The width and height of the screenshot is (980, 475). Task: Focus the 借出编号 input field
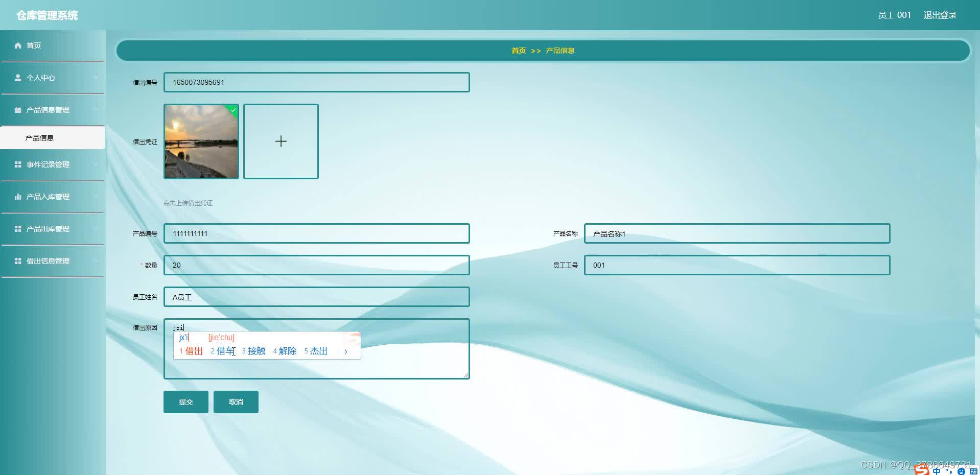click(317, 82)
